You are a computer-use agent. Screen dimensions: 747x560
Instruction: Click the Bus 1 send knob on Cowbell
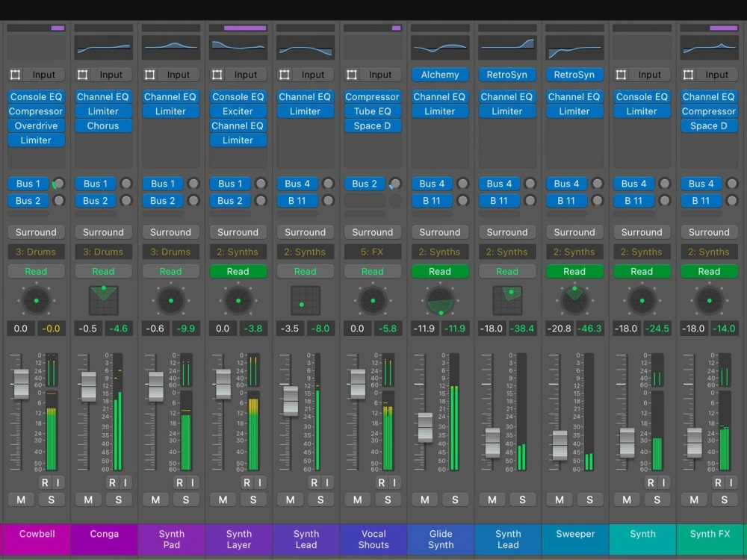58,184
